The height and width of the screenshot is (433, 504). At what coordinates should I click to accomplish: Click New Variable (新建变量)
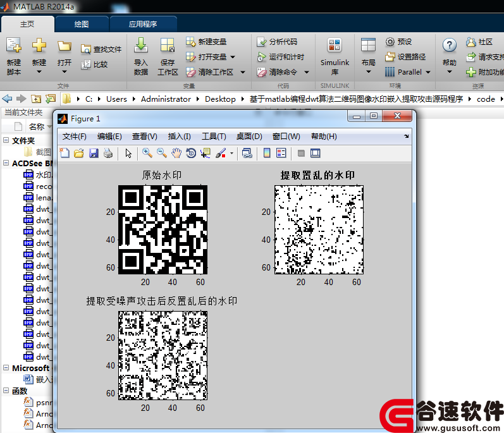pyautogui.click(x=206, y=42)
